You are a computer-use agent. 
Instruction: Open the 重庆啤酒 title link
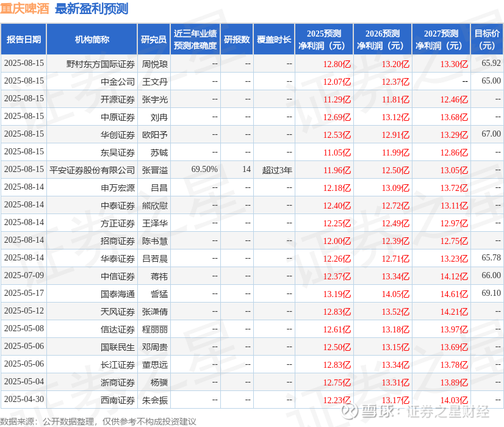point(24,9)
